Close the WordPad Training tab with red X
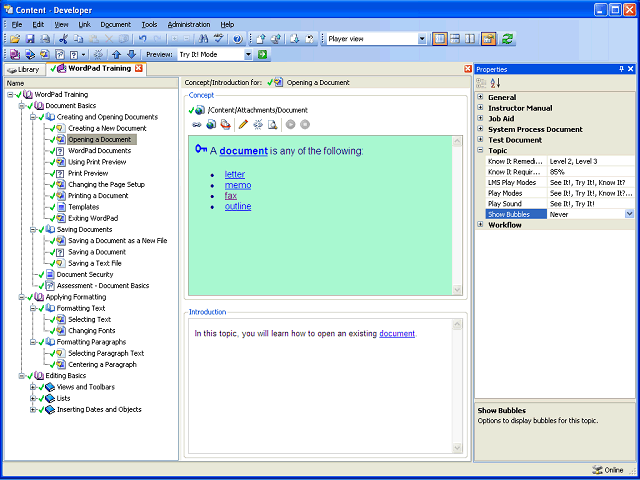This screenshot has width=640, height=480. pyautogui.click(x=139, y=69)
